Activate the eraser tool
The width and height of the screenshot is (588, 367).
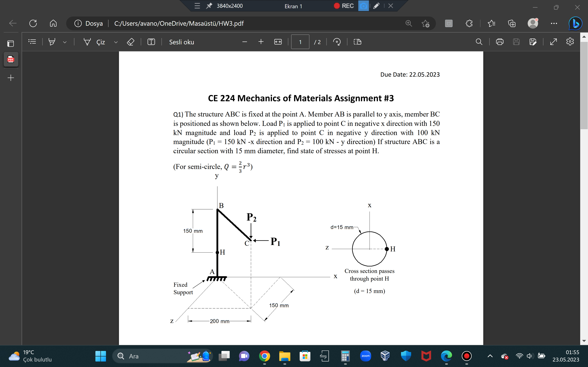131,42
